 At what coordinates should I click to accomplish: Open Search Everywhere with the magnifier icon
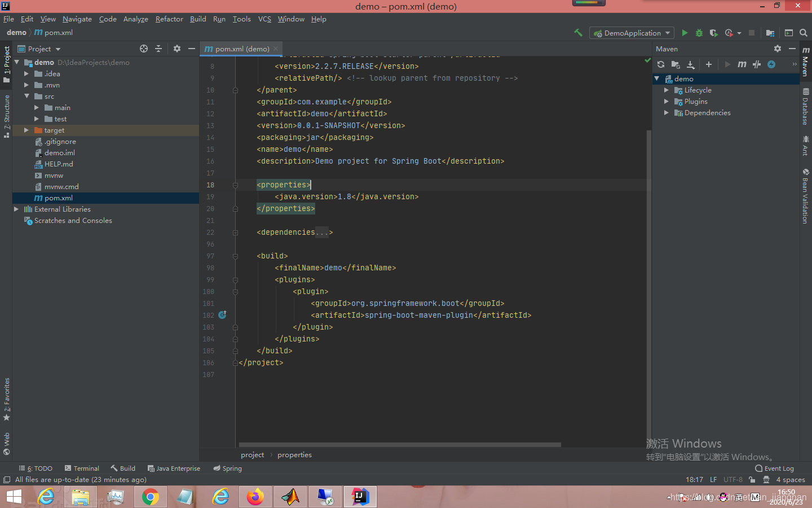coord(804,33)
